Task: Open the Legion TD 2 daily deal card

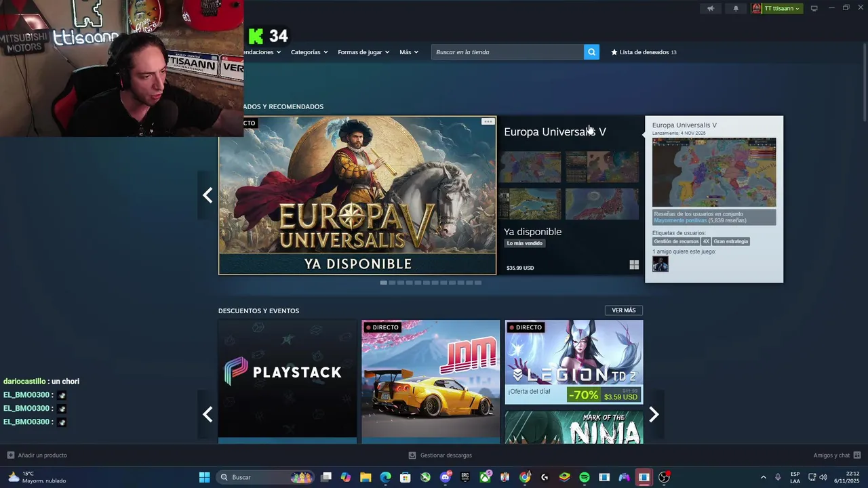Action: pyautogui.click(x=574, y=362)
